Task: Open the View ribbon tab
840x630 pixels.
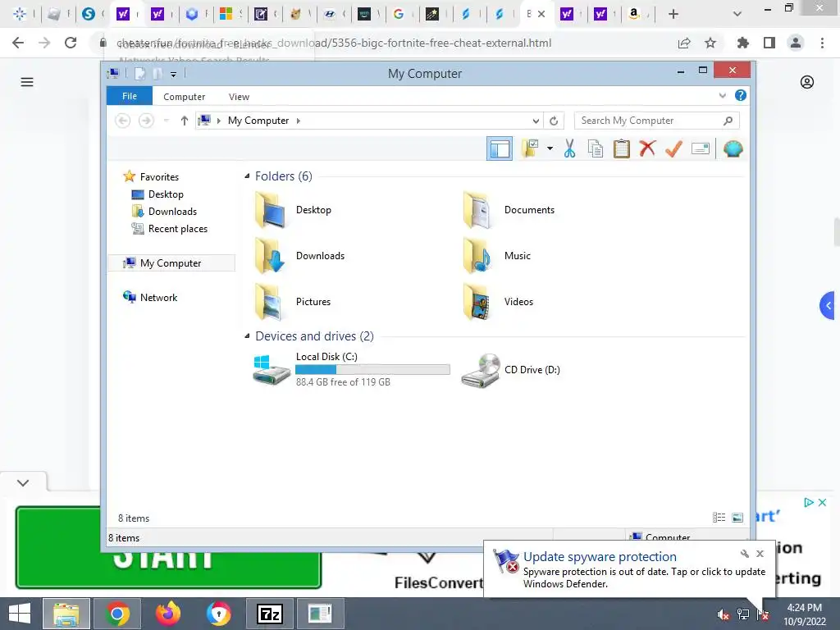Action: click(x=239, y=97)
